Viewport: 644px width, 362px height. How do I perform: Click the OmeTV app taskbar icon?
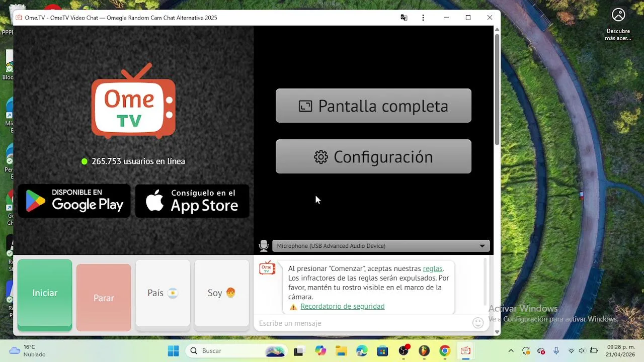(x=465, y=351)
